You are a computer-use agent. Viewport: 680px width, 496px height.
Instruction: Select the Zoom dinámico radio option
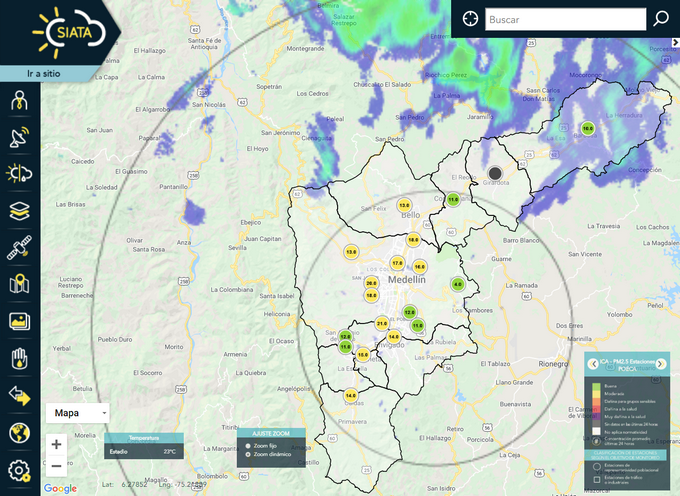point(247,454)
